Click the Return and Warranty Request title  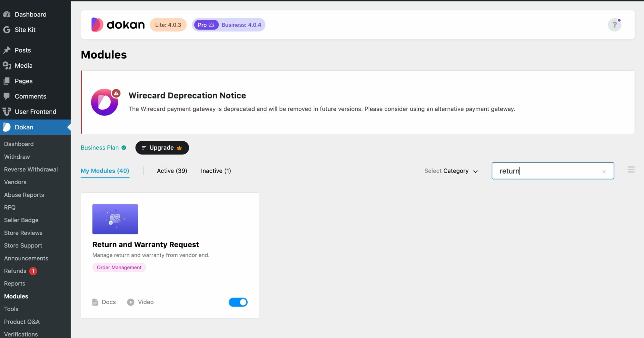tap(146, 245)
